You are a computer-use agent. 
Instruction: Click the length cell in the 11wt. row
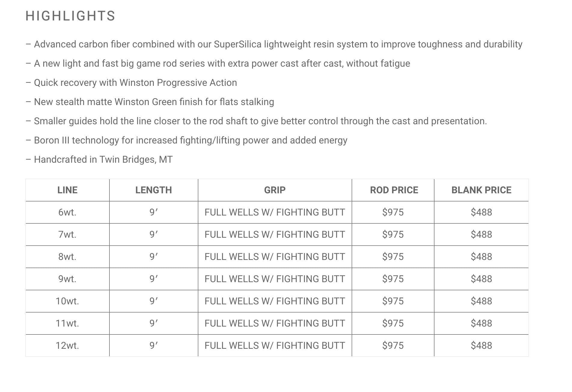coord(154,323)
